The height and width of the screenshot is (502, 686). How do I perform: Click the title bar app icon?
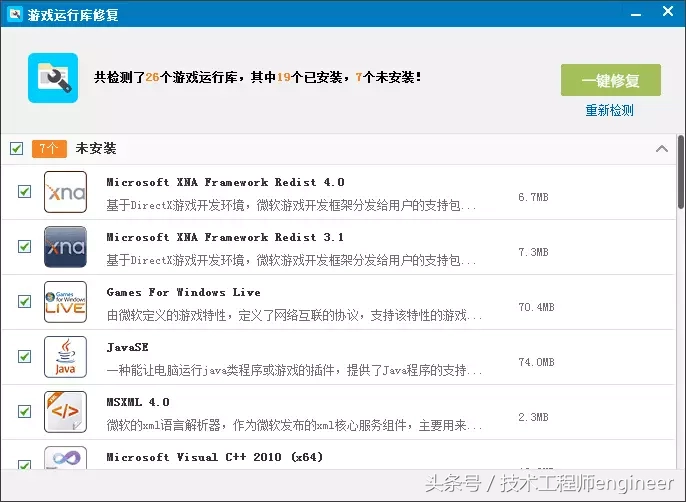pos(15,14)
